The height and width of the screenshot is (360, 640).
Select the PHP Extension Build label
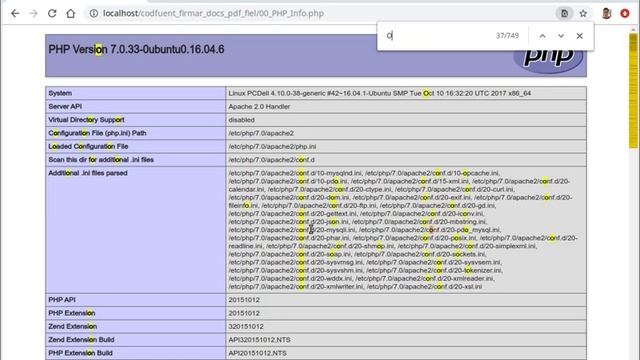click(80, 353)
